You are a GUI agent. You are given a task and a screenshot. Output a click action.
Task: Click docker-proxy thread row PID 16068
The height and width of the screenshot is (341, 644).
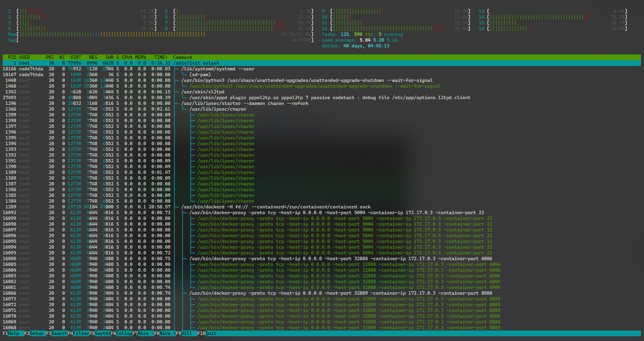(x=322, y=327)
